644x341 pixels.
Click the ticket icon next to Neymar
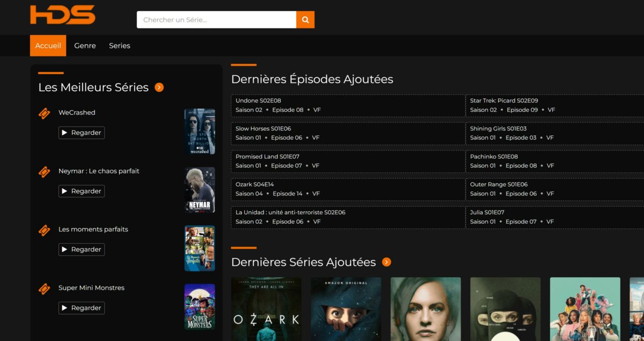point(45,172)
